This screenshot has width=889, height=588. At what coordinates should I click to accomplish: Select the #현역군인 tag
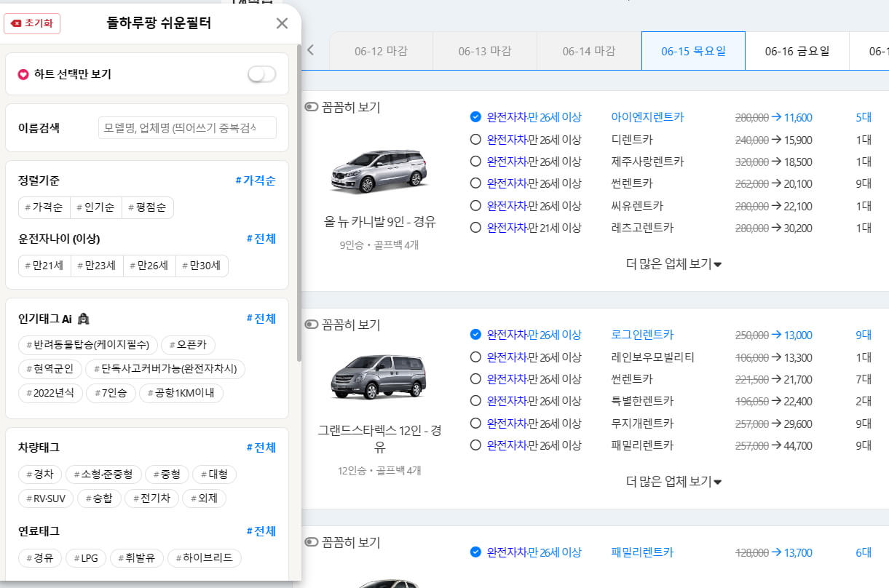tap(50, 369)
